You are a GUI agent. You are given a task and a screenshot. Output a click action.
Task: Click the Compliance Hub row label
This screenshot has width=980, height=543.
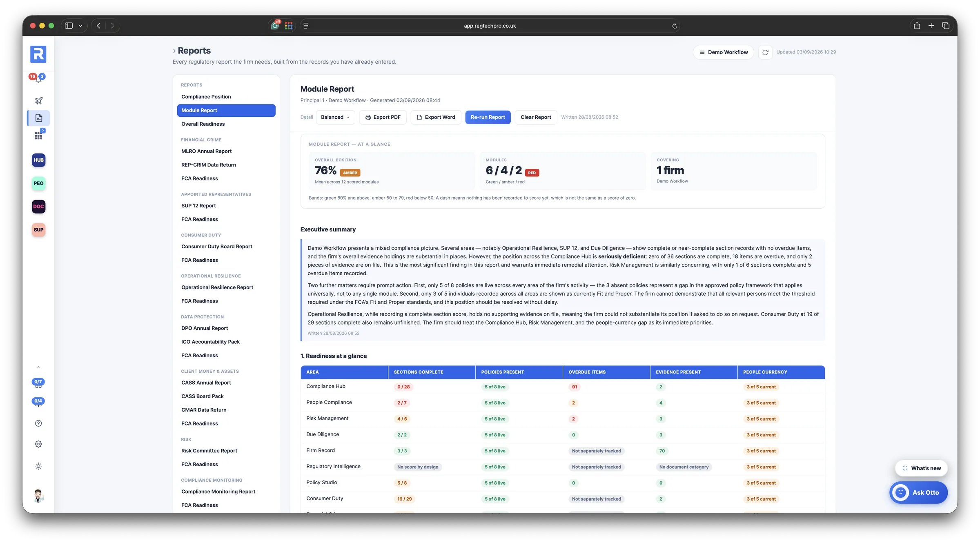click(325, 387)
